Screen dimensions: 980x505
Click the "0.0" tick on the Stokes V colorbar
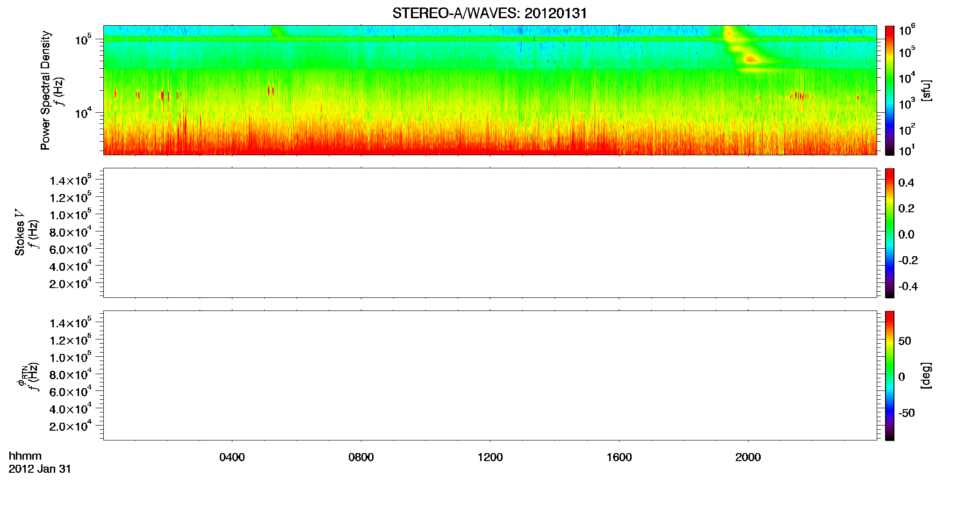point(906,235)
